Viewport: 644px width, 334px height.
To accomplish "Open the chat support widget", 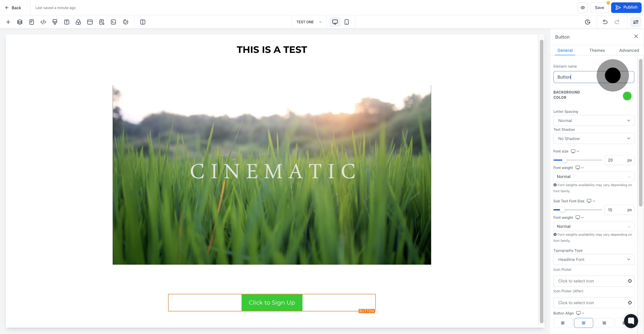I will (631, 321).
